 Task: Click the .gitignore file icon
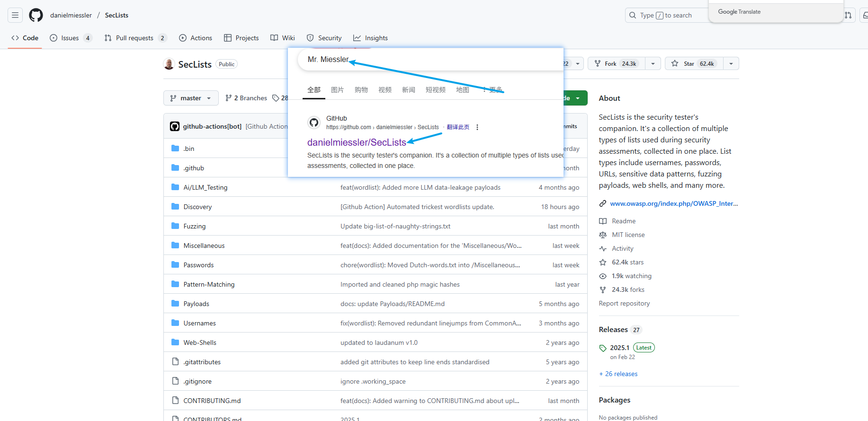click(175, 381)
